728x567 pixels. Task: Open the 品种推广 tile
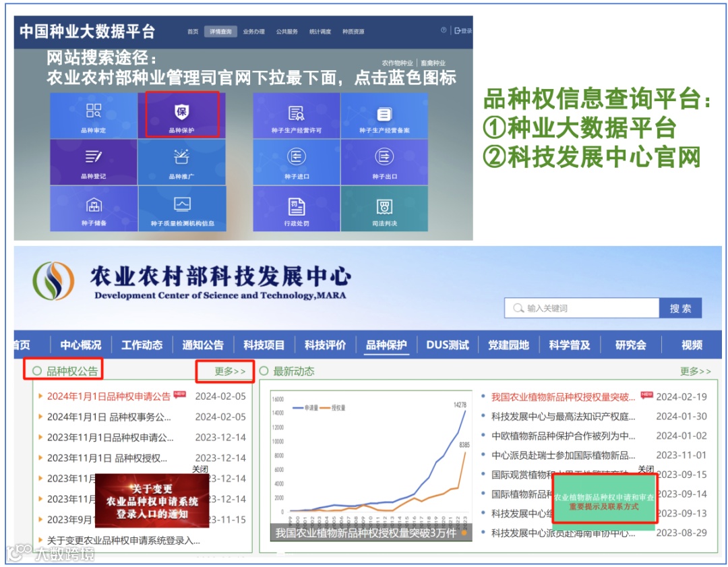(181, 162)
